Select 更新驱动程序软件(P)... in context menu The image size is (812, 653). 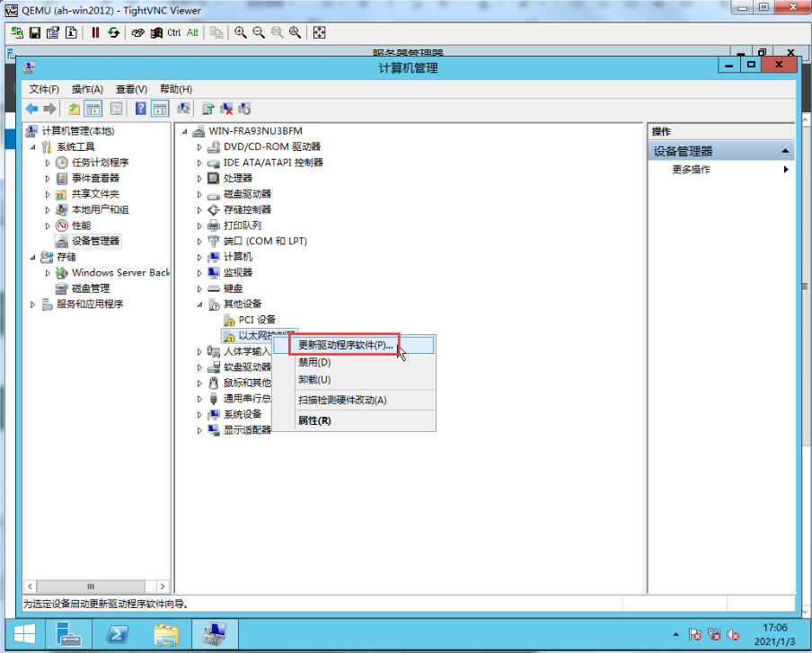click(346, 345)
